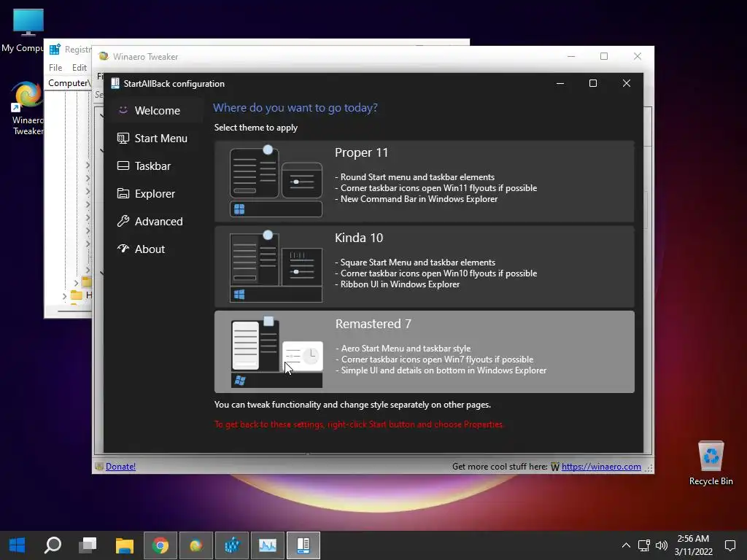Click the Kinda 10 preview thumbnail
This screenshot has width=747, height=560.
[276, 267]
